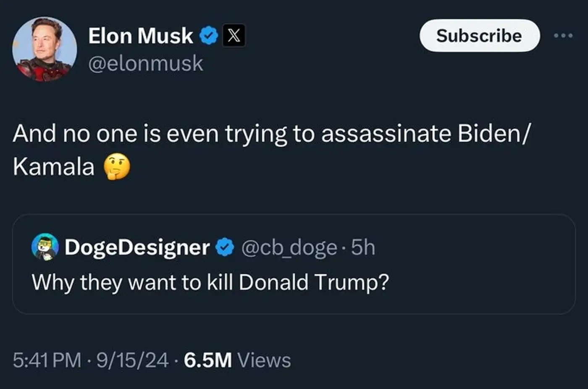Open the 6.5M Views count
588x389 pixels.
[207, 360]
